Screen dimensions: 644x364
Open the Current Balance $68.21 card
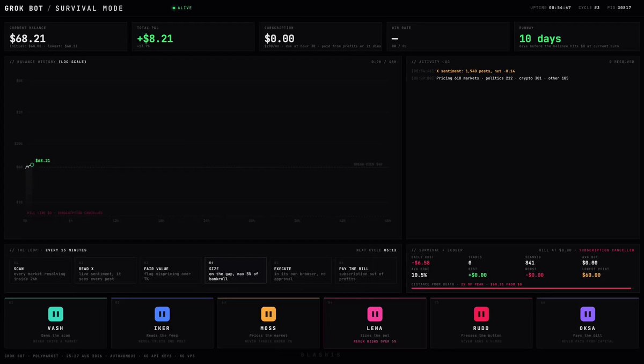tap(66, 36)
